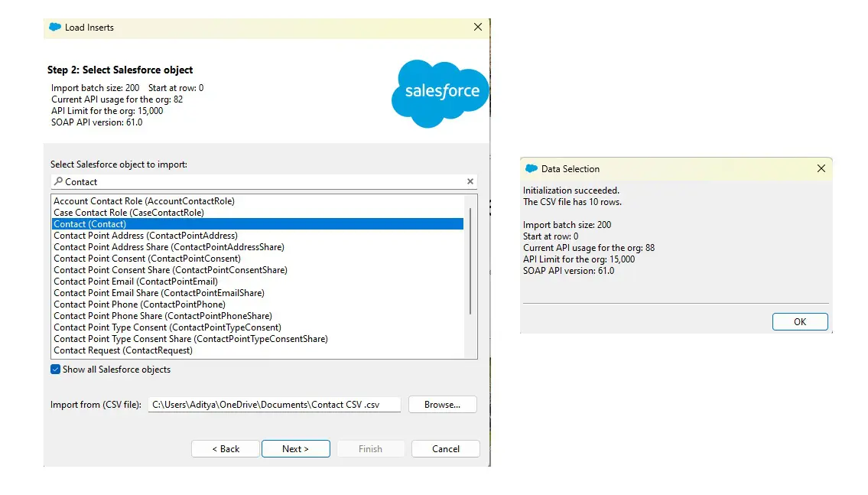Clear the Contact search text with X
This screenshot has height=495, width=868.
pos(470,182)
